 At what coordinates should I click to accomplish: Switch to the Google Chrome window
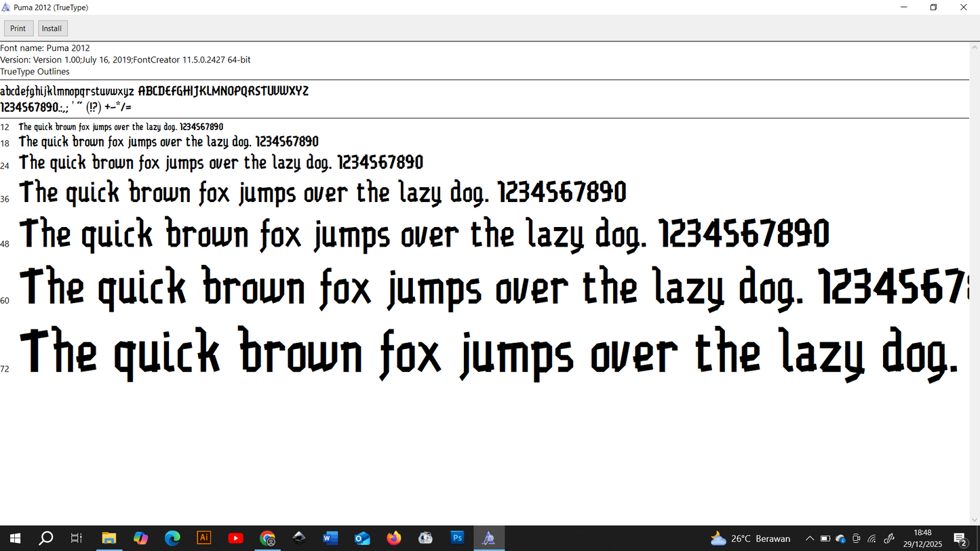[x=267, y=539]
